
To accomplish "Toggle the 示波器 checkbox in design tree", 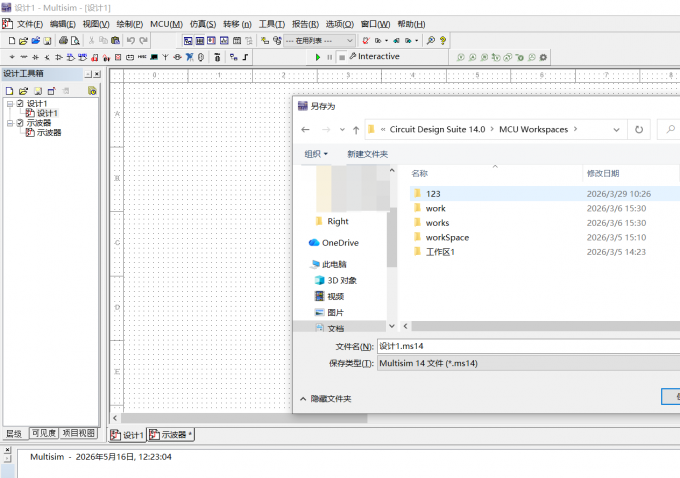I will (x=20, y=123).
